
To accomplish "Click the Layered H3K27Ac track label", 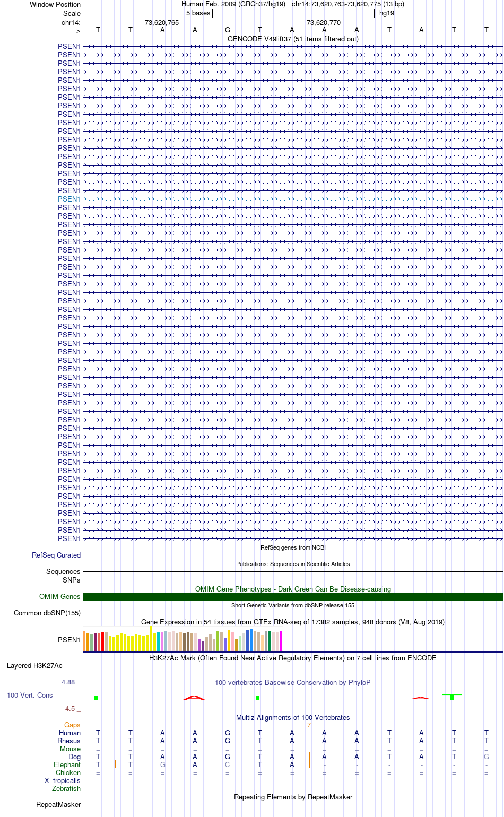I will point(34,666).
